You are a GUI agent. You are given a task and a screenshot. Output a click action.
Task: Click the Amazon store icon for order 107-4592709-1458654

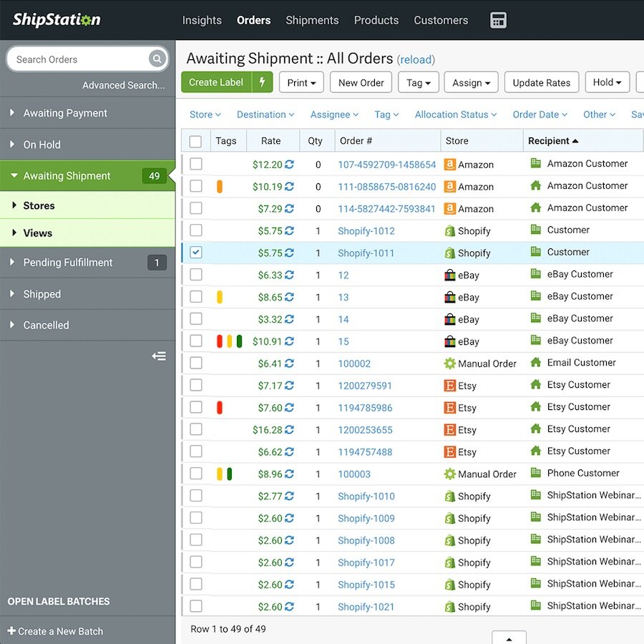click(450, 165)
